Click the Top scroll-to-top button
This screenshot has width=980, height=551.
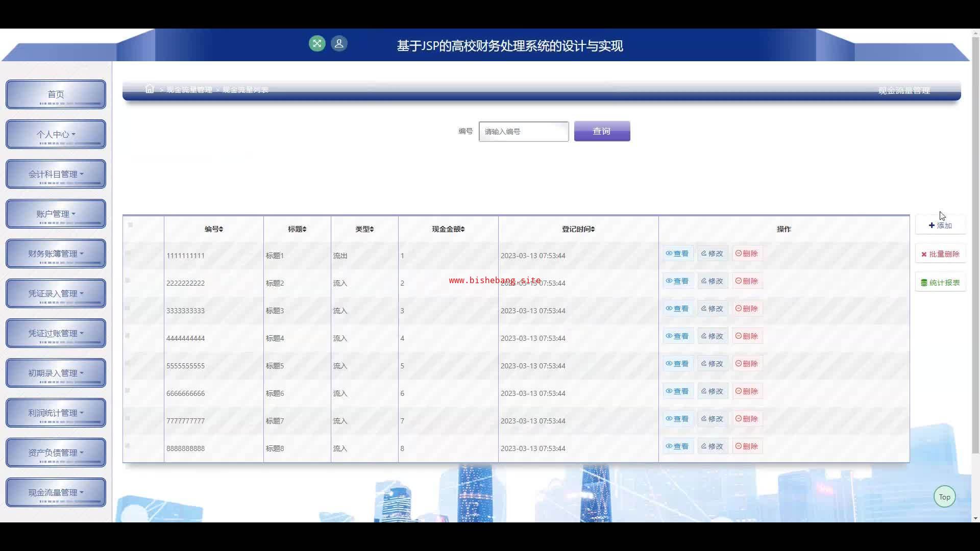[x=944, y=497]
